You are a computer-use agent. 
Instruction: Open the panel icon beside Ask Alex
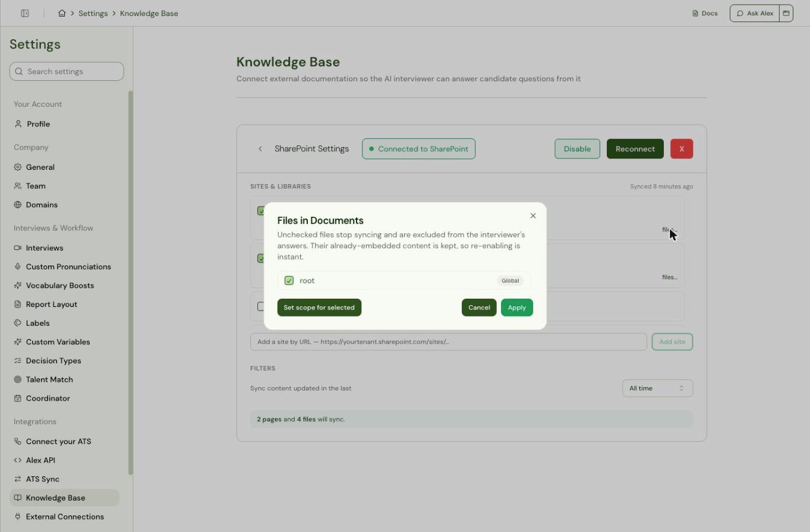tap(786, 13)
